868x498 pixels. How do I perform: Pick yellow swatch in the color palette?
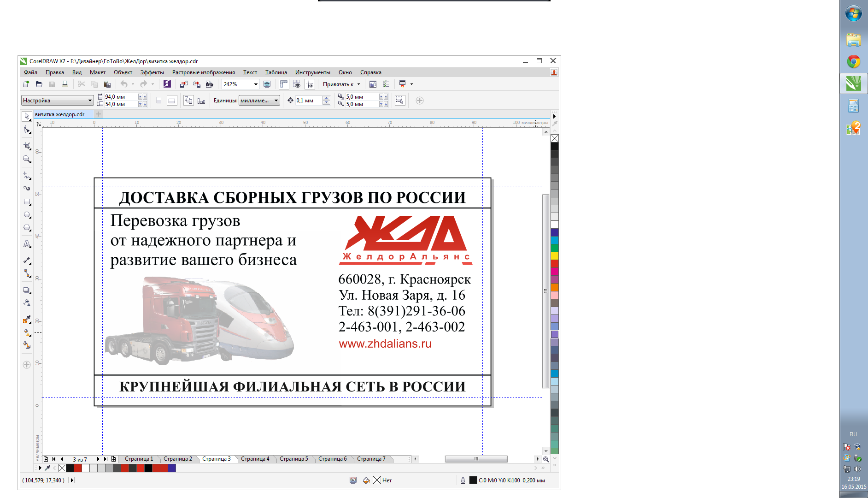tap(555, 256)
